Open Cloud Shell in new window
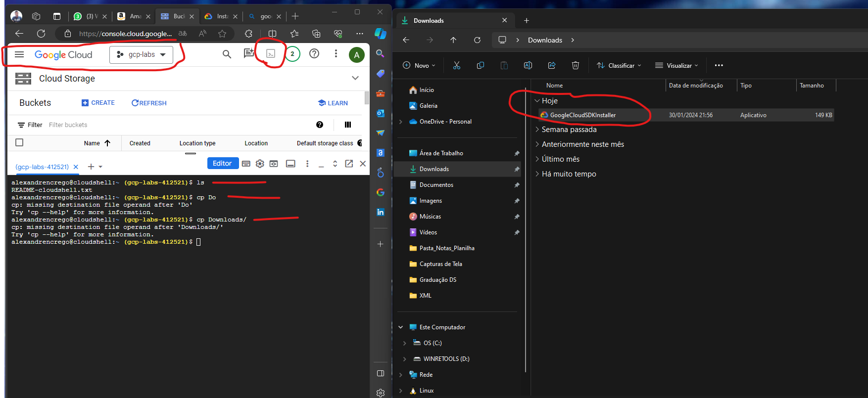 pos(349,164)
